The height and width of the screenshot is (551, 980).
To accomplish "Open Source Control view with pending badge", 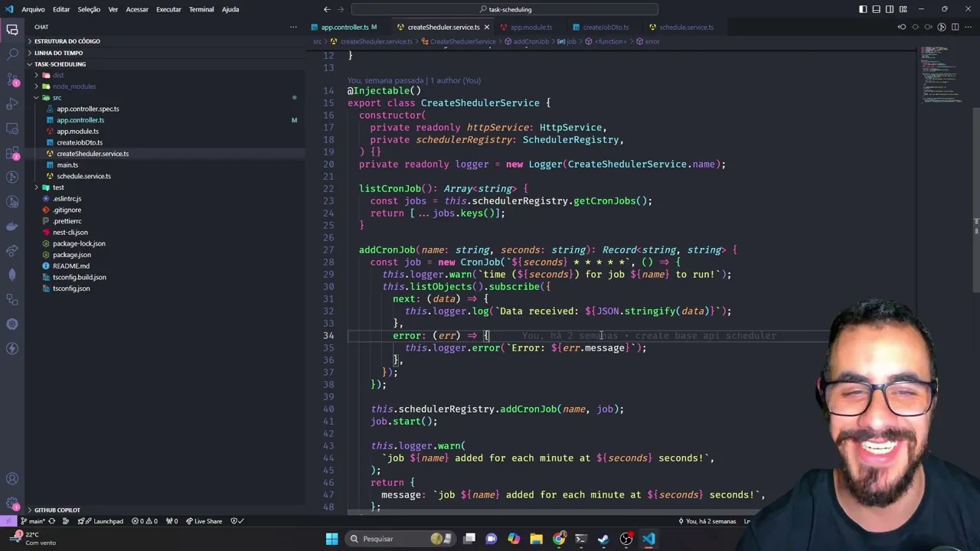I will pos(12,79).
